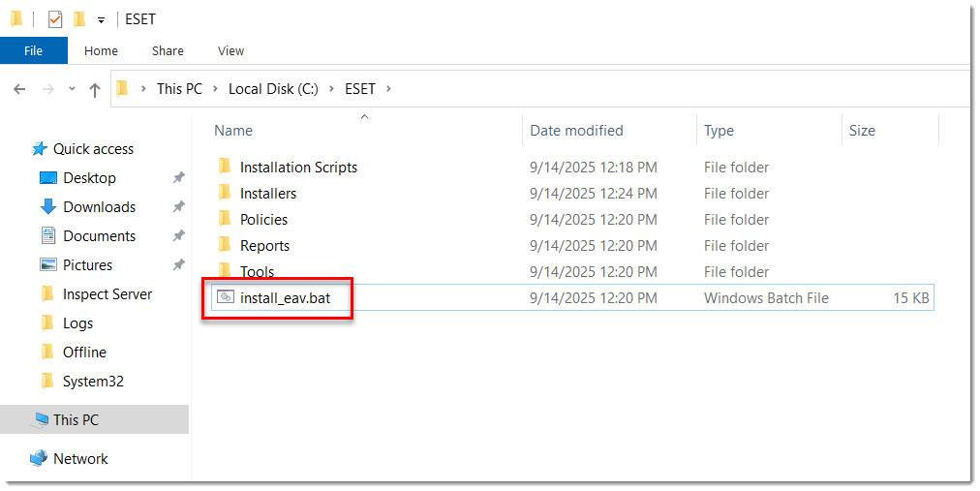Sort by the Size column header

click(x=862, y=131)
